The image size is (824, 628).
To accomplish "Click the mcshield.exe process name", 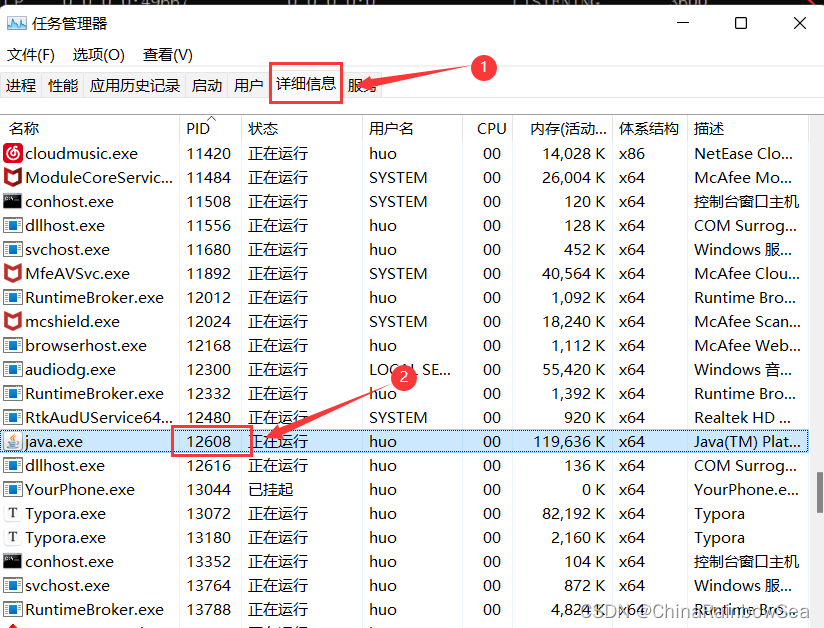I will tap(73, 322).
